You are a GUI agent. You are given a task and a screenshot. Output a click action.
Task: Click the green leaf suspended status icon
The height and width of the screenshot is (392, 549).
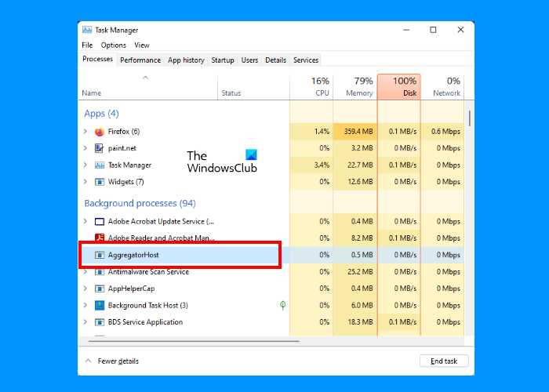click(x=282, y=305)
